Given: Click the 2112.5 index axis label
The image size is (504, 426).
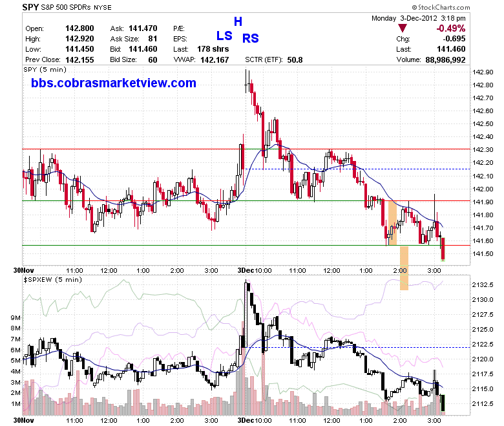Looking at the screenshot, I should tap(483, 403).
